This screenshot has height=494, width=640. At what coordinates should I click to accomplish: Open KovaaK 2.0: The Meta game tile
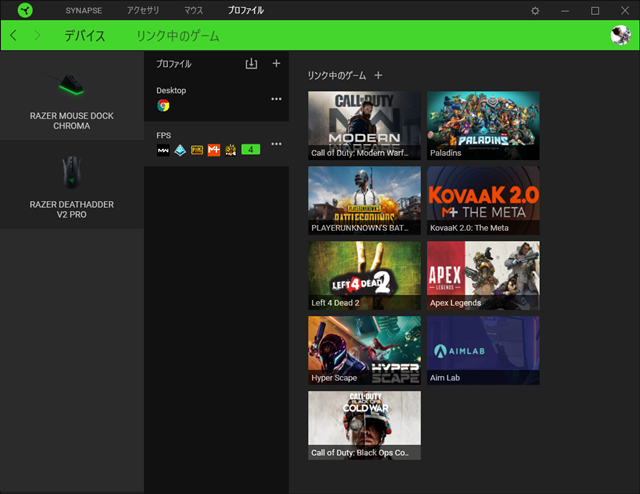pyautogui.click(x=483, y=200)
